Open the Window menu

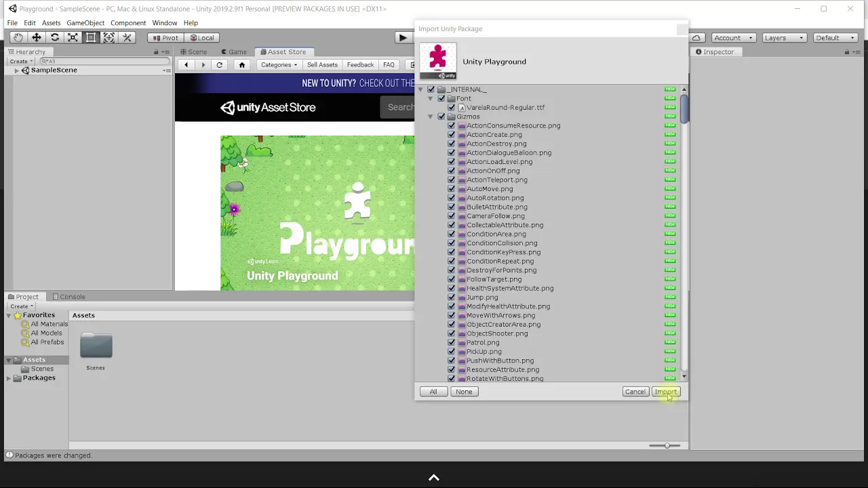click(165, 23)
